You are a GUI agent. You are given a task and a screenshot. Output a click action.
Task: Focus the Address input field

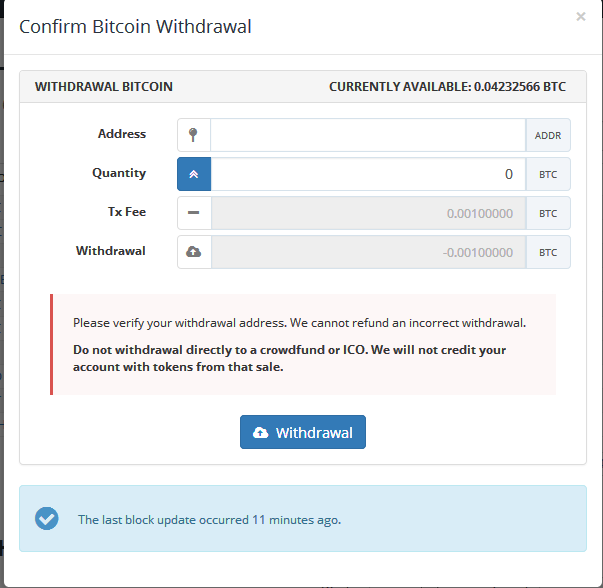click(x=367, y=135)
